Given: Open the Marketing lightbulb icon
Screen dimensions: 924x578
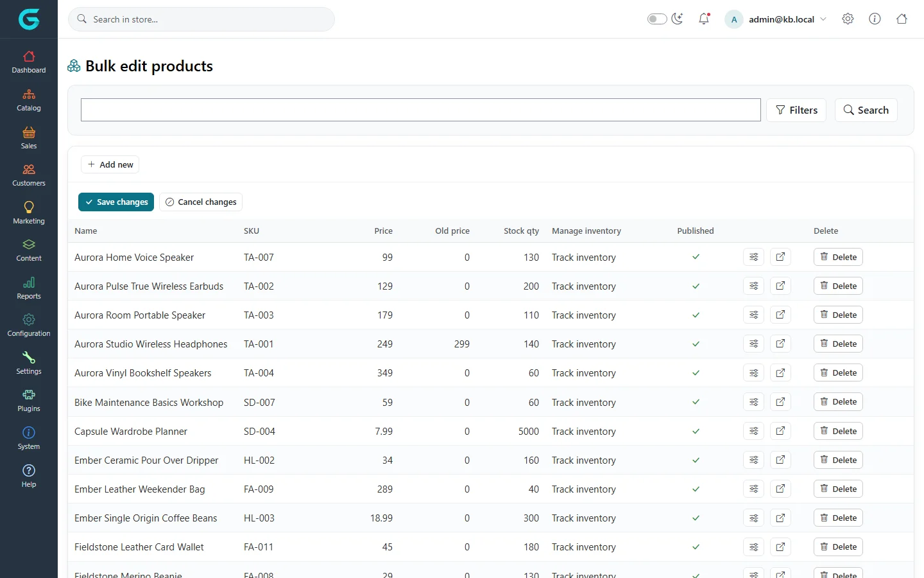Looking at the screenshot, I should pyautogui.click(x=29, y=207).
